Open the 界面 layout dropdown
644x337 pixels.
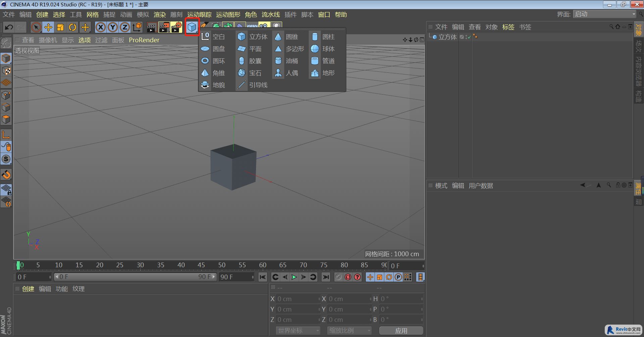[x=605, y=14]
